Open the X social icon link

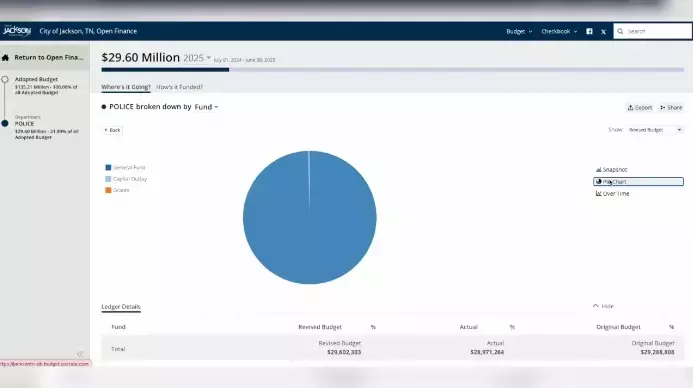tap(603, 32)
